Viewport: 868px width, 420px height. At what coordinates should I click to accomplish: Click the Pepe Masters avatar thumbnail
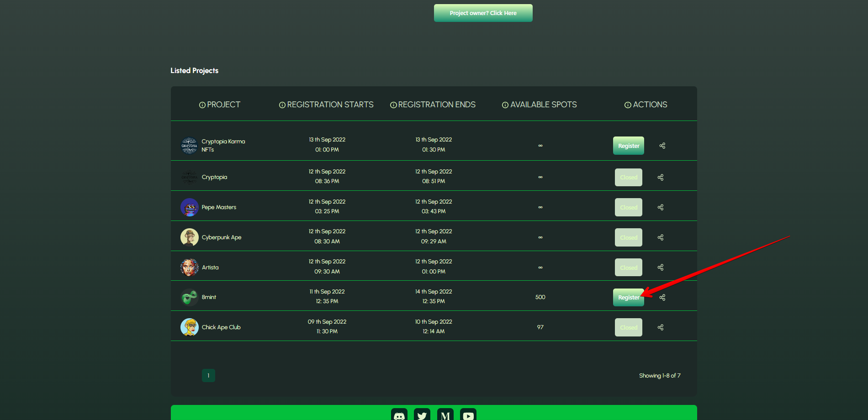coord(190,207)
